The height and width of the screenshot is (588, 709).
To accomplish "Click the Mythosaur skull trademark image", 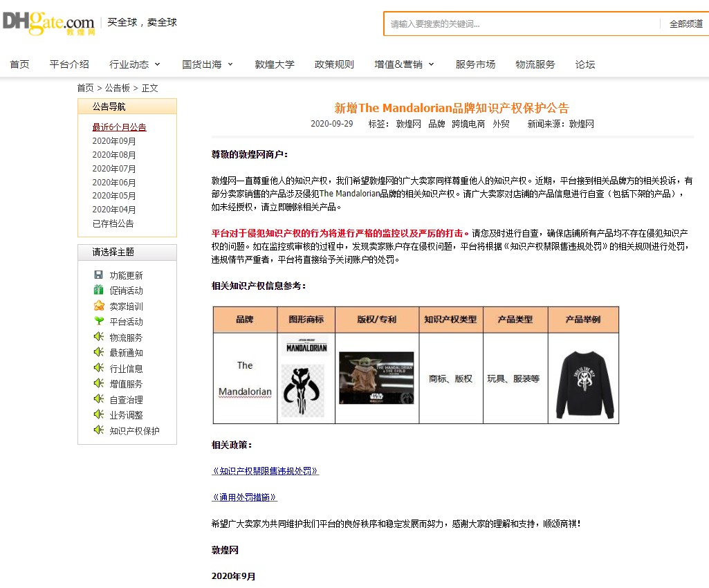I will point(302,391).
